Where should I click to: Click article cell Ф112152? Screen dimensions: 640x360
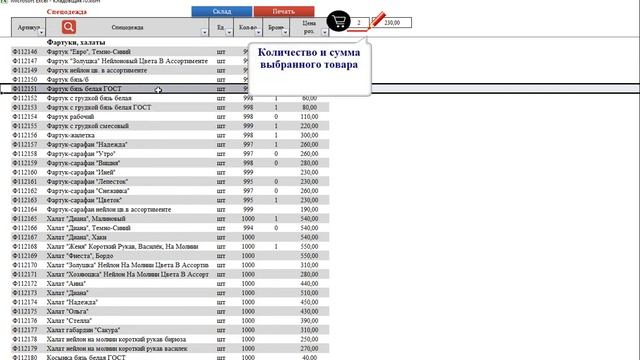[x=24, y=98]
